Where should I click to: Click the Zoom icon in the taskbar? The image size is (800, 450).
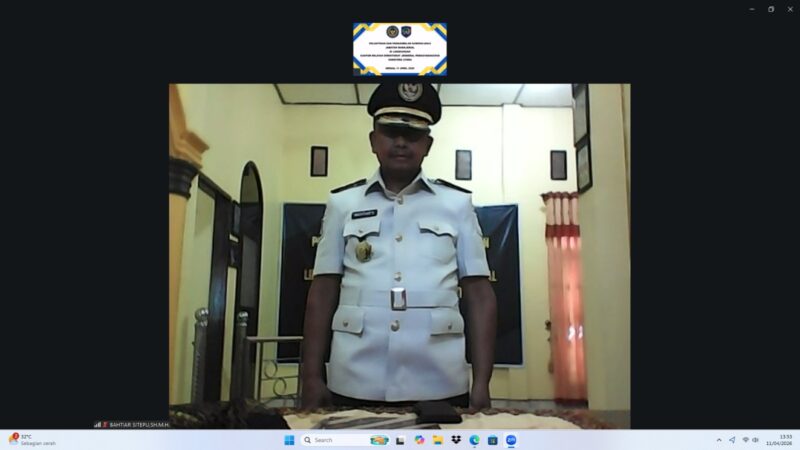coord(511,440)
